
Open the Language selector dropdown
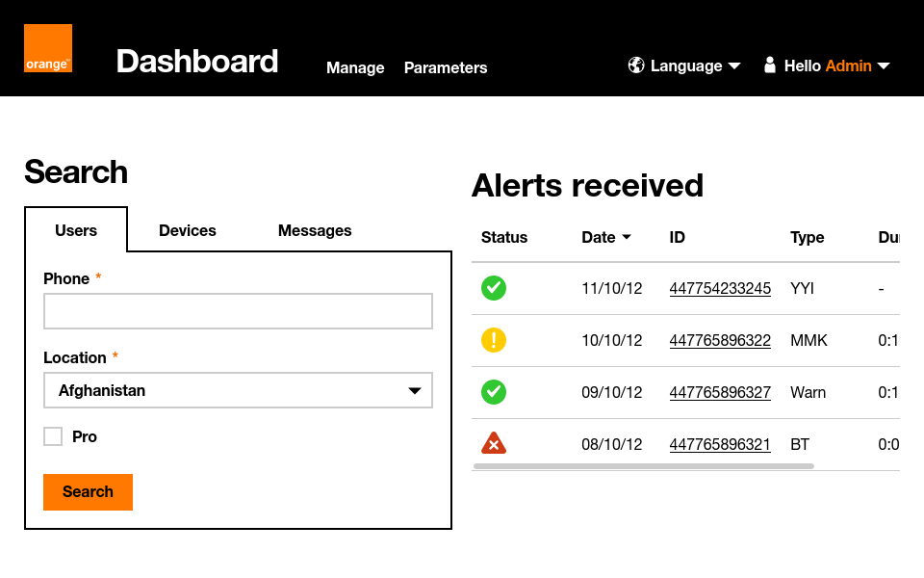click(685, 66)
